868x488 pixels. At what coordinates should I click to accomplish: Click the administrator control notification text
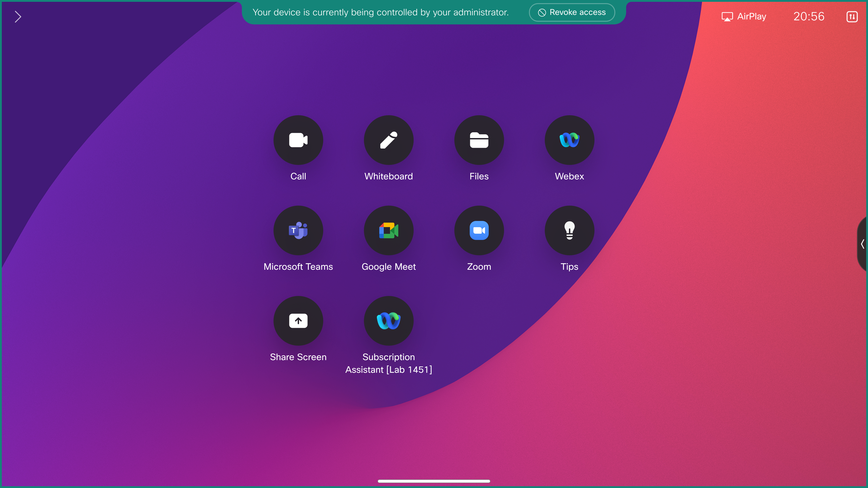(380, 12)
